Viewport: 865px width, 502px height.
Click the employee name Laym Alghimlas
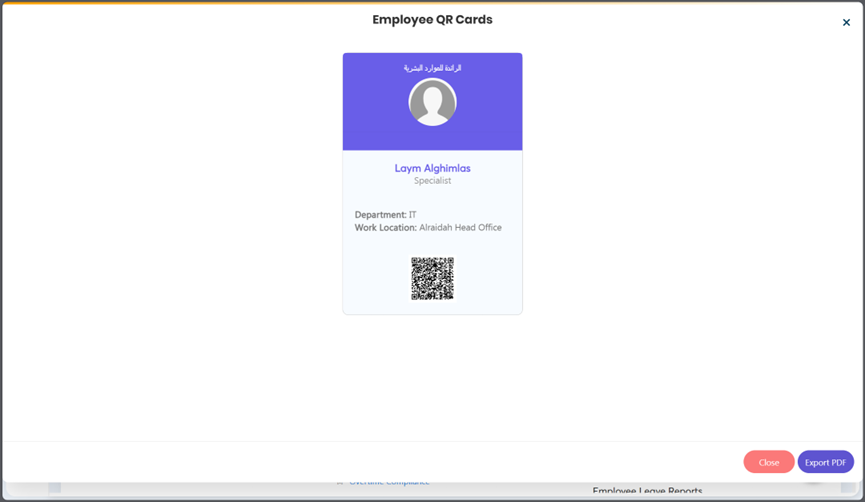(432, 168)
